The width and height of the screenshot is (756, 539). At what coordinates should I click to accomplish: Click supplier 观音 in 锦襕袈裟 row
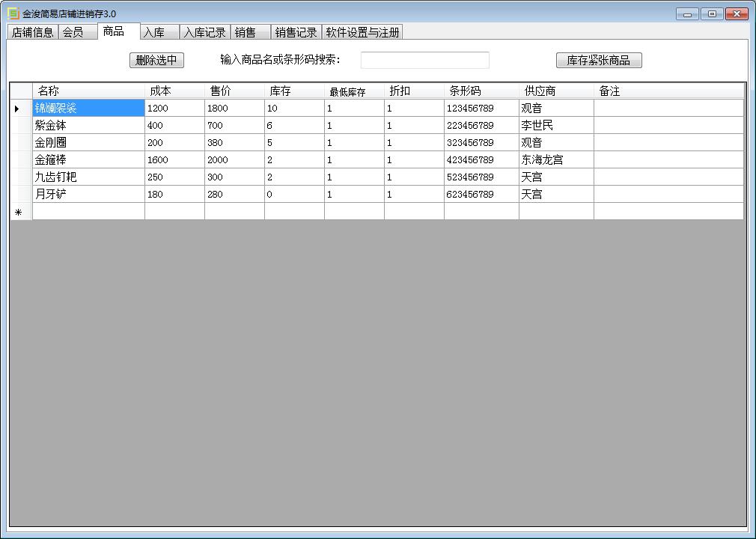[x=556, y=108]
